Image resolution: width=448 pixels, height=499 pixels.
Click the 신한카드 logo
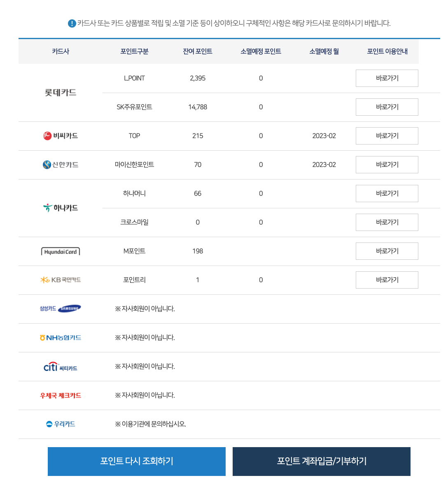point(61,165)
